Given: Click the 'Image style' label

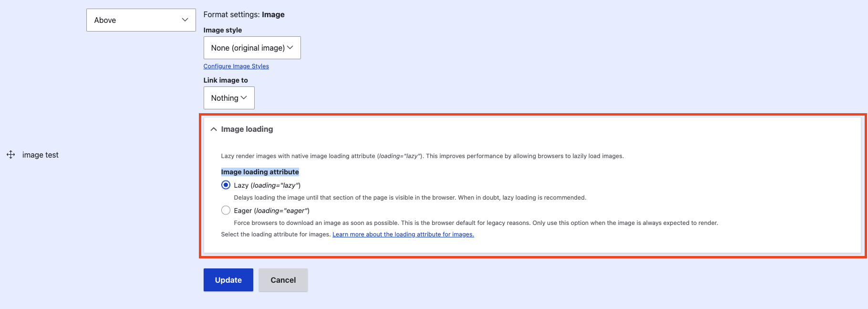Looking at the screenshot, I should [x=223, y=30].
